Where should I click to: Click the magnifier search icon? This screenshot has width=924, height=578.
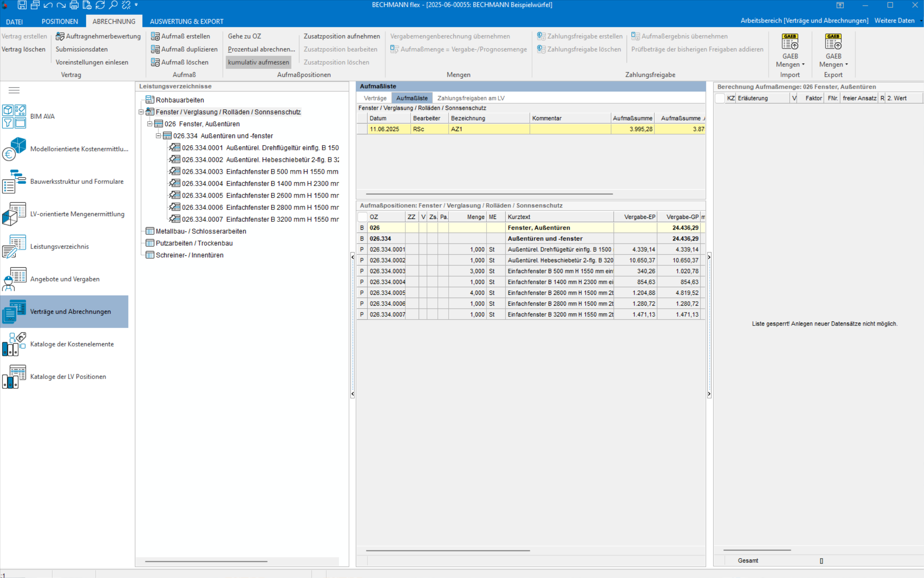[113, 5]
